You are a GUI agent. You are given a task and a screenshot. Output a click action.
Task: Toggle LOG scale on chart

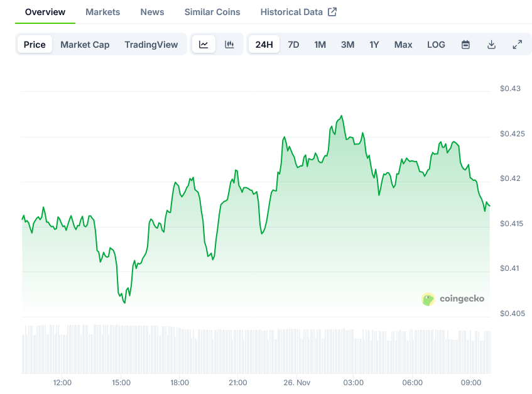coord(436,45)
